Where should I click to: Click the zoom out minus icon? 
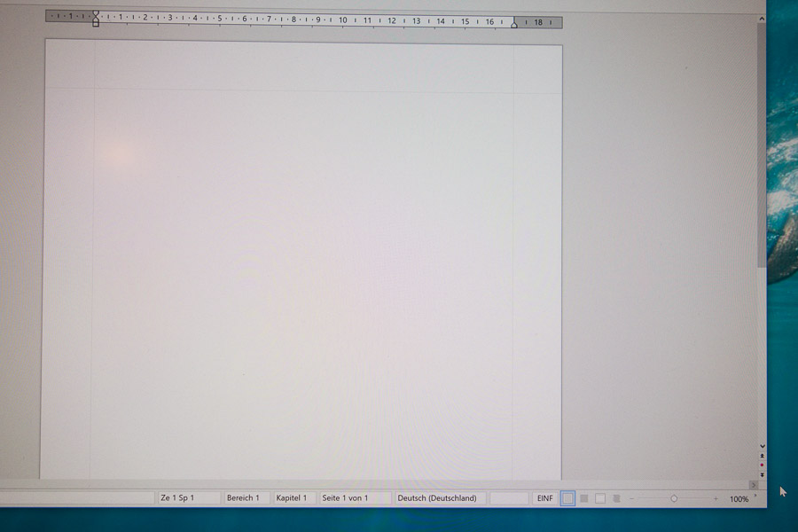[x=631, y=499]
